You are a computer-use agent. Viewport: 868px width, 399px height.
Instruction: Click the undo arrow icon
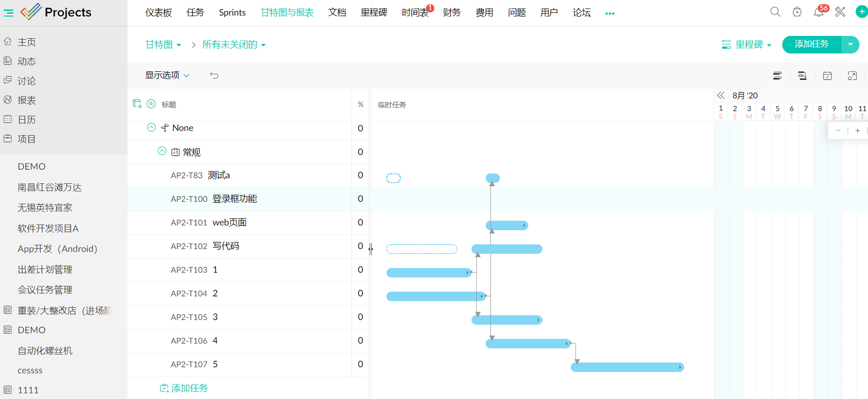(x=214, y=75)
